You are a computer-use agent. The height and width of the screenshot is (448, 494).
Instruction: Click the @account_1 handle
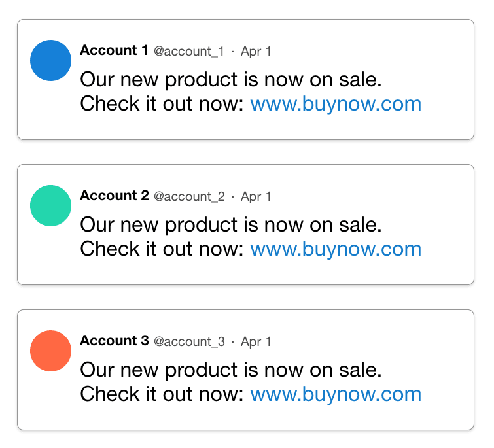coord(189,51)
